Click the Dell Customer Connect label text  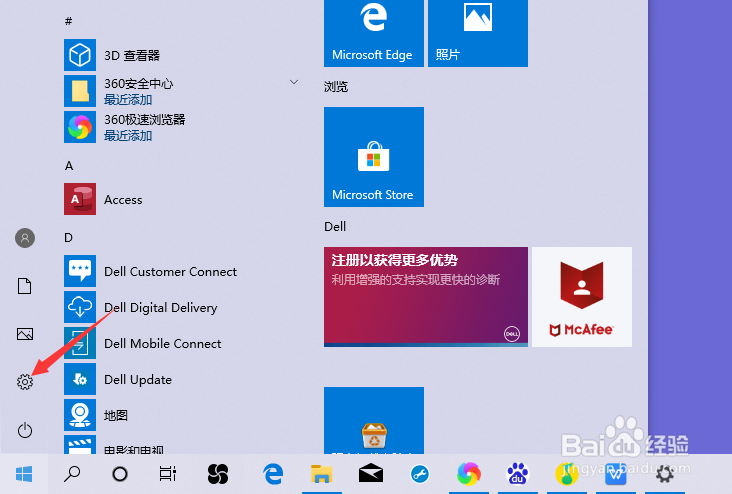170,272
